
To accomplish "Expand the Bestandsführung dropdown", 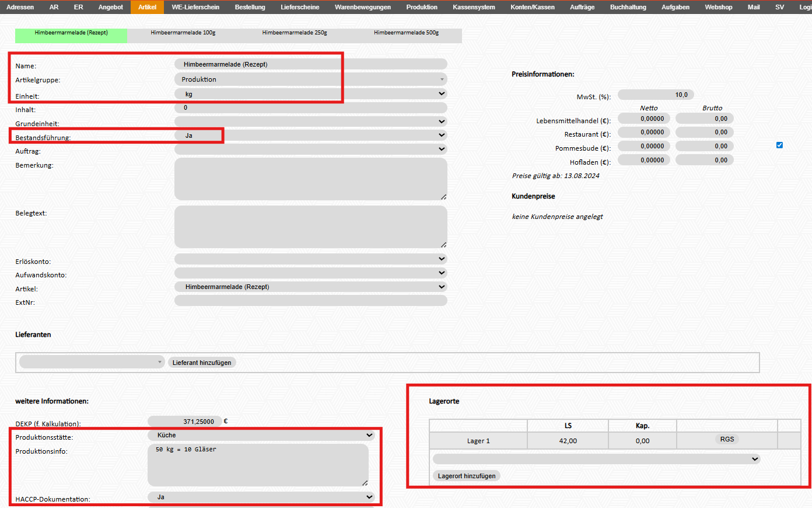I will (x=310, y=135).
